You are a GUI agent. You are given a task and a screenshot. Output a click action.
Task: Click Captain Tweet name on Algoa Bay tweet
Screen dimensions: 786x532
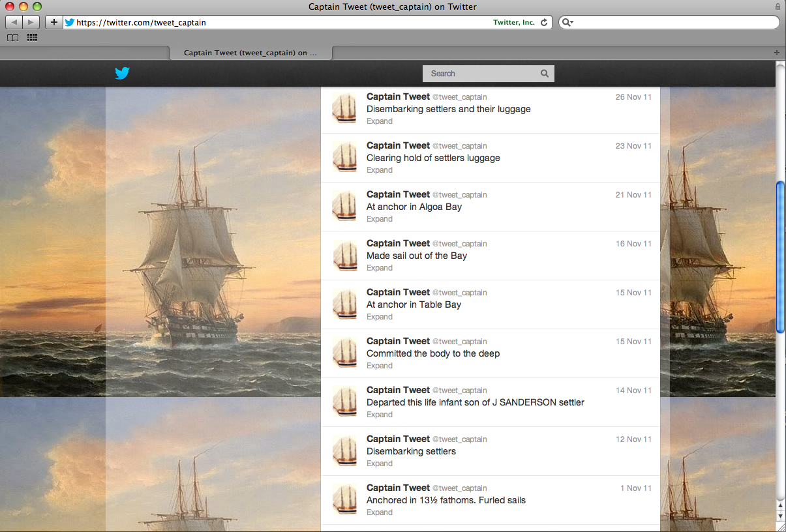click(398, 194)
